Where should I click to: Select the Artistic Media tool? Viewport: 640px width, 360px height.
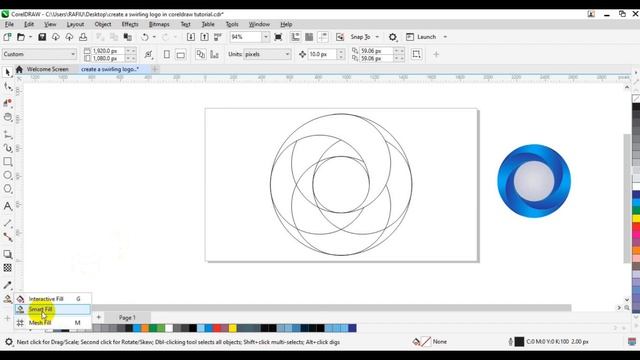[x=7, y=148]
